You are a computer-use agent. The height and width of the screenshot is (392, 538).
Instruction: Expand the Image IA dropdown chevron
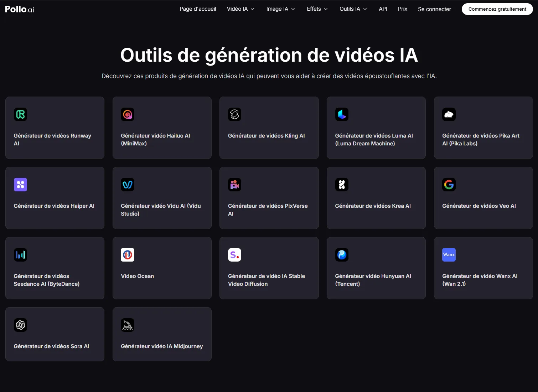pos(293,9)
